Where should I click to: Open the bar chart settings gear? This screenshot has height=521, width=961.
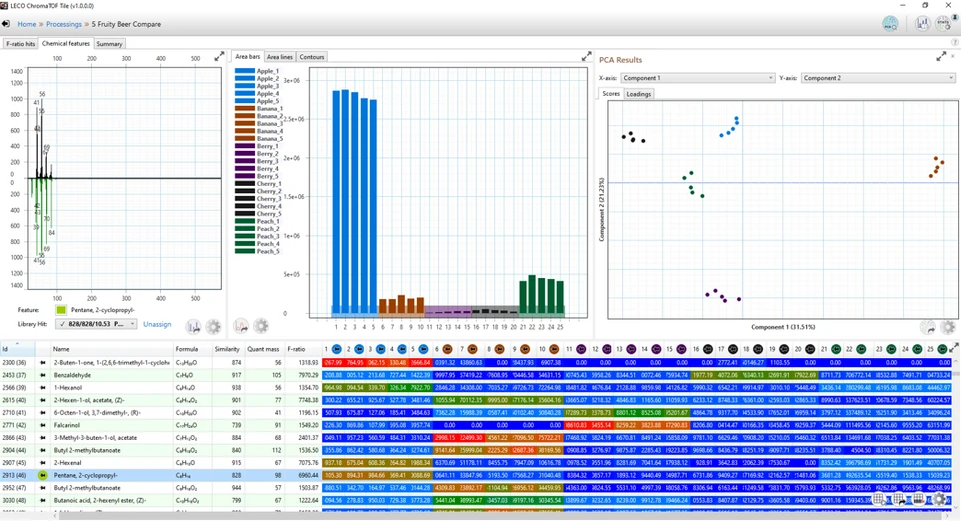[261, 326]
